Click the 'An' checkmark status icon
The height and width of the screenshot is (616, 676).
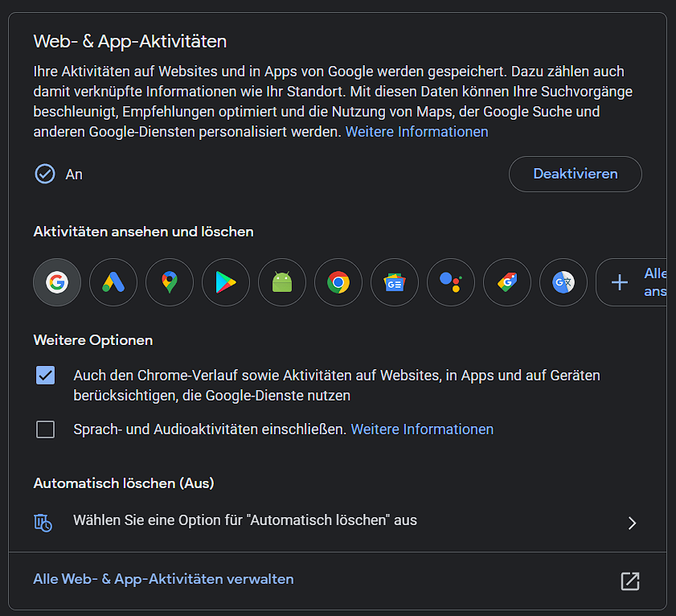tap(45, 174)
